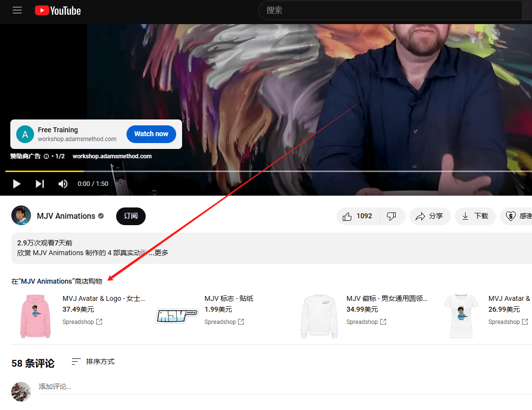Download the video via 下载
532x410 pixels.
pos(475,216)
